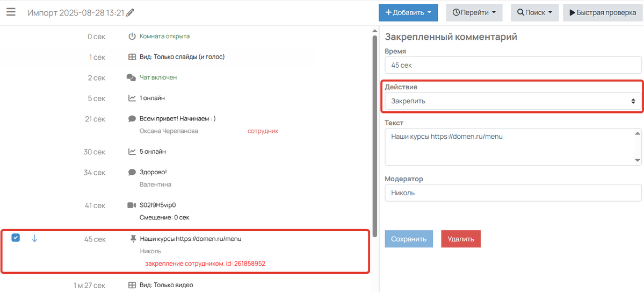Click the chat bubbles icon for Чат включен
The width and height of the screenshot is (644, 292).
(132, 77)
